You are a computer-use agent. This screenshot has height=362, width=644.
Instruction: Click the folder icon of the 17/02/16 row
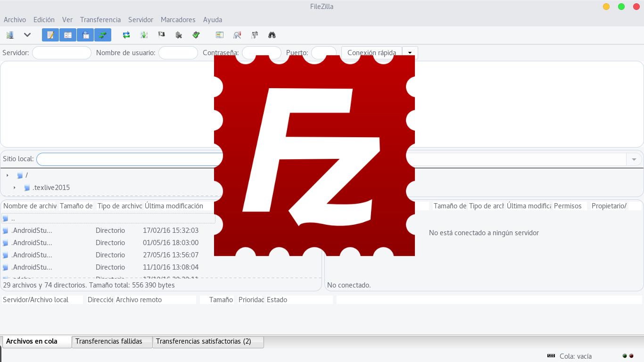click(5, 231)
